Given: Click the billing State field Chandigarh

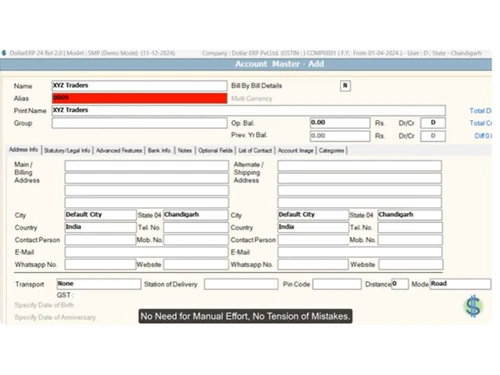Looking at the screenshot, I should click(x=196, y=215).
